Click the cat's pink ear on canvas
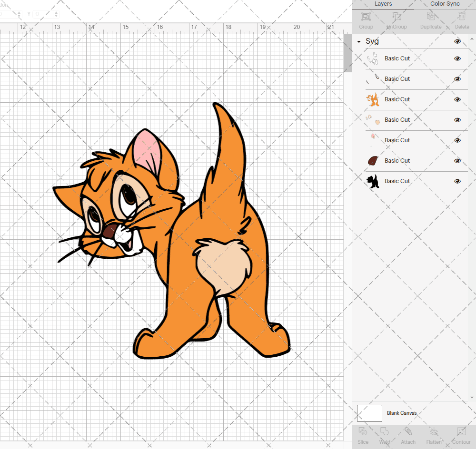Image resolution: width=476 pixels, height=449 pixels. click(x=149, y=152)
